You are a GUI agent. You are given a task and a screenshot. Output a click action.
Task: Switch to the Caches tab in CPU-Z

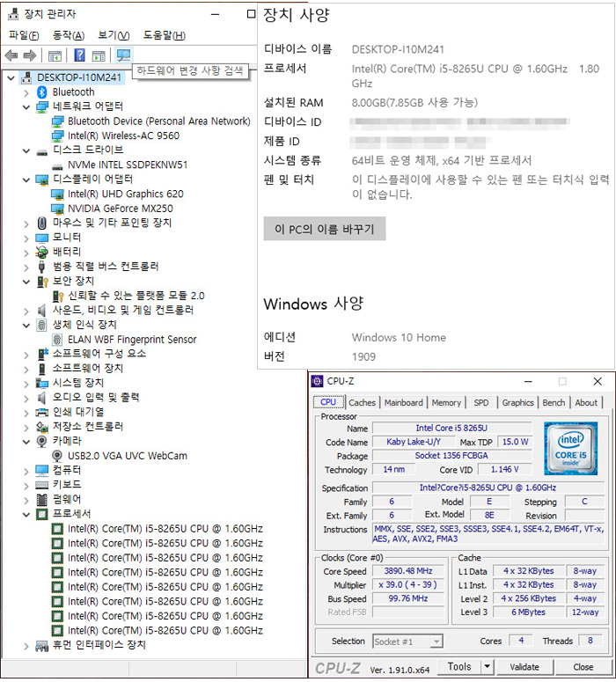click(x=362, y=403)
